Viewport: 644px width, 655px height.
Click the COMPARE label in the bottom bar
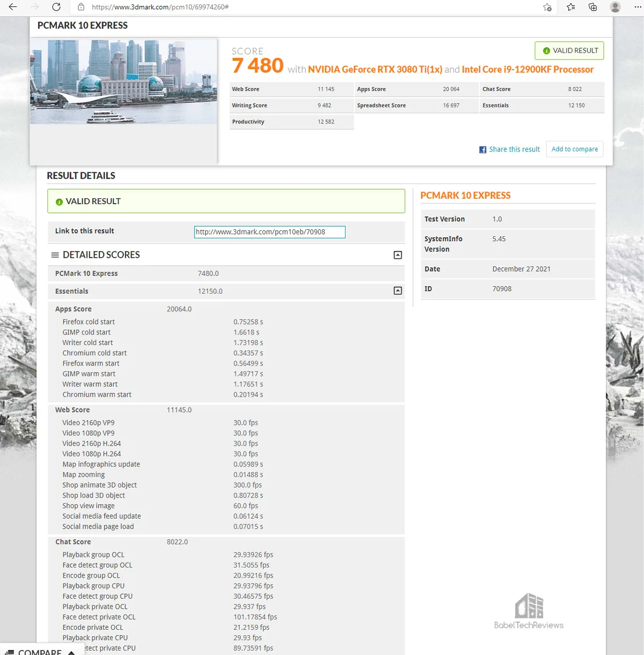point(40,652)
